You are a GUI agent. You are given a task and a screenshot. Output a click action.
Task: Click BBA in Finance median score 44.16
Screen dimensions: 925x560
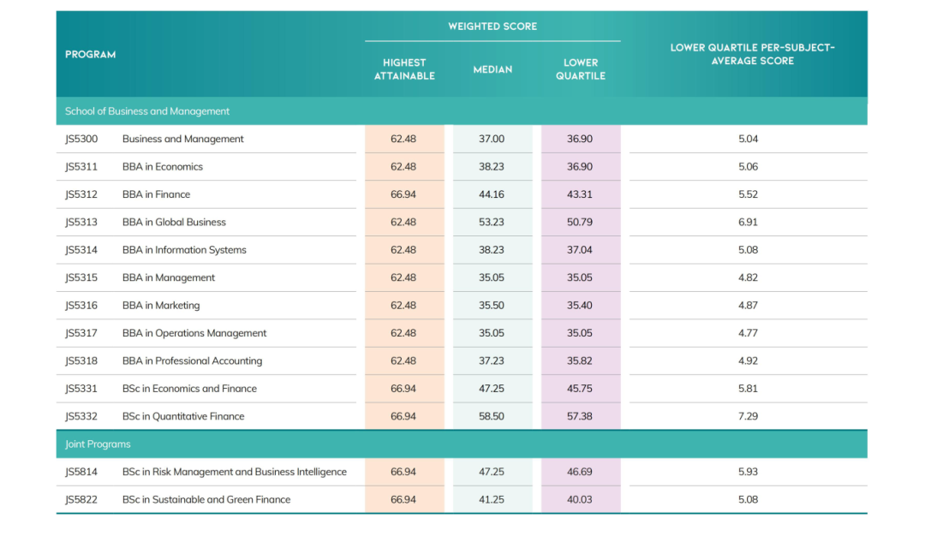(492, 194)
